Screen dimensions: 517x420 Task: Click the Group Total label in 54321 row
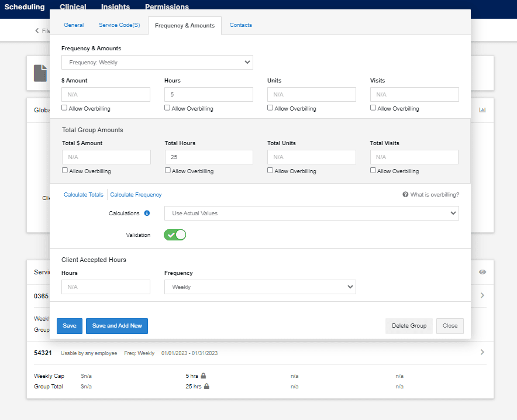point(49,387)
